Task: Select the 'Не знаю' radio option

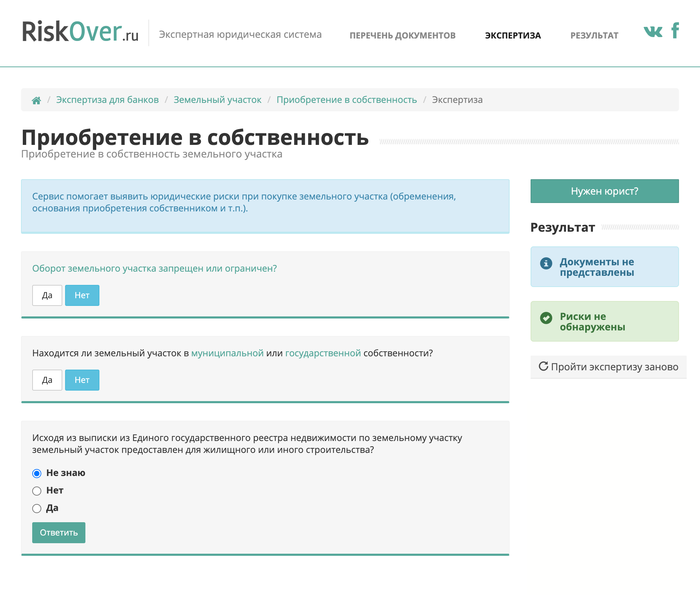Action: coord(37,474)
